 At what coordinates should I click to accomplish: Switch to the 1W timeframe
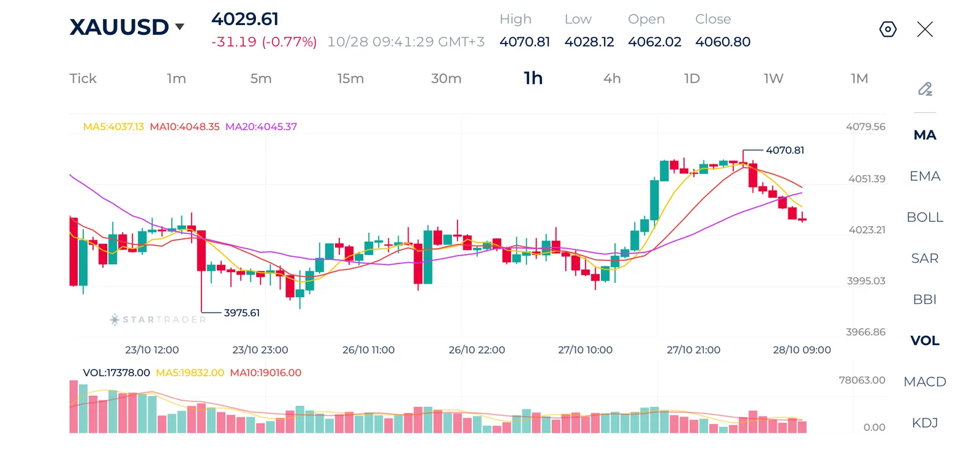[774, 78]
